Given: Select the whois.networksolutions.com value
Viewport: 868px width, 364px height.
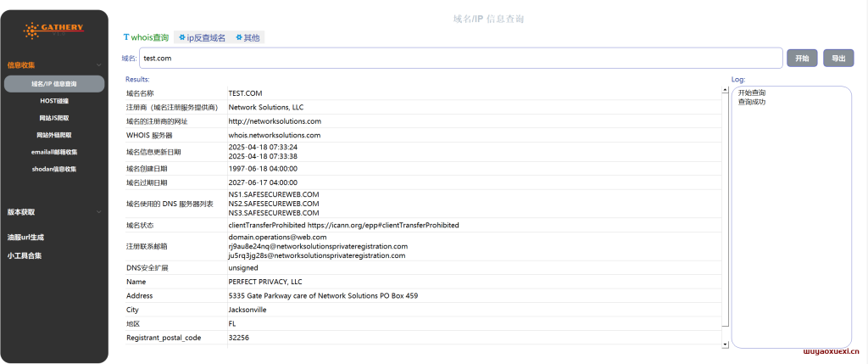Looking at the screenshot, I should click(275, 135).
